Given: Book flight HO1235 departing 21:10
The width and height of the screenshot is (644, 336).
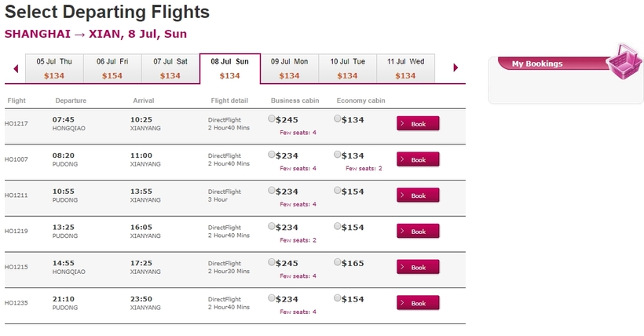Looking at the screenshot, I should (x=418, y=303).
